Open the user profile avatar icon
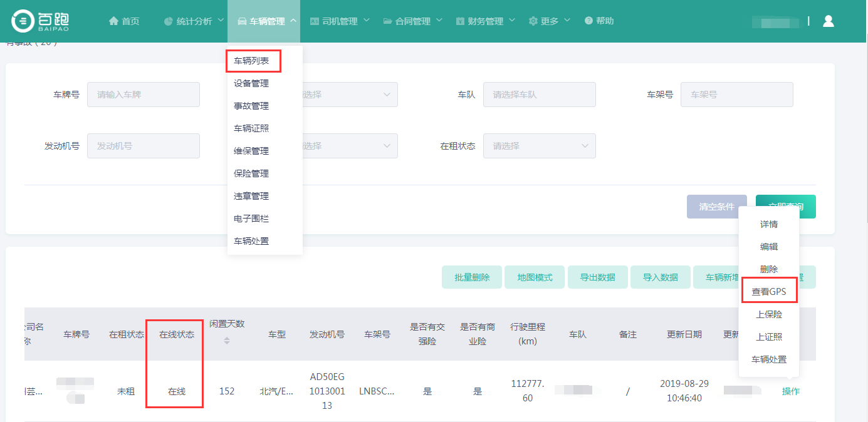The height and width of the screenshot is (422, 868). (x=828, y=21)
